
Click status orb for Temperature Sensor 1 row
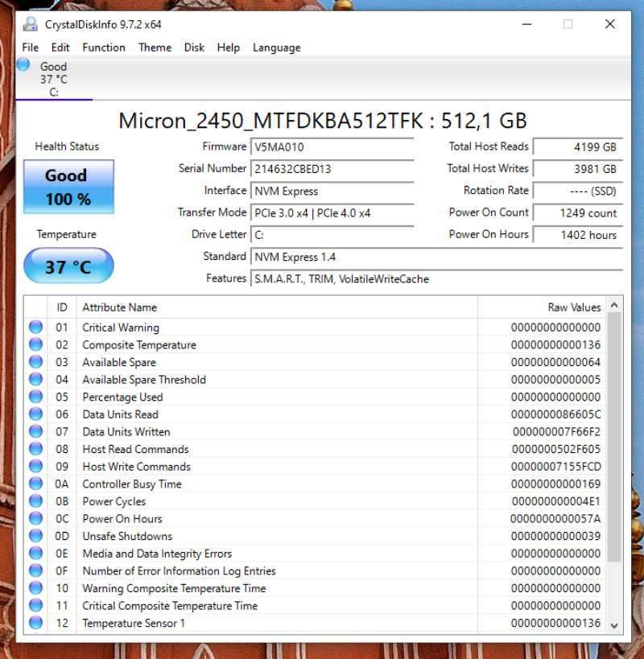(x=35, y=623)
